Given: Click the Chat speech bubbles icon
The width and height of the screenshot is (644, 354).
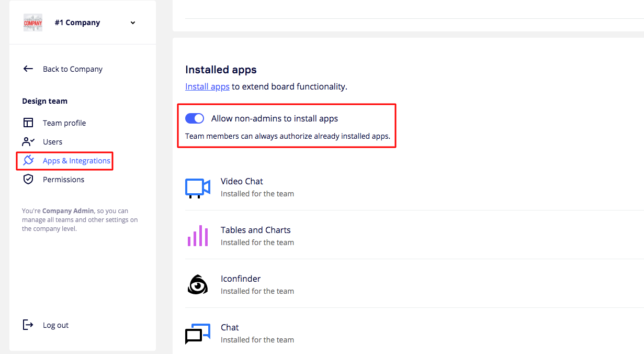Looking at the screenshot, I should tap(198, 334).
